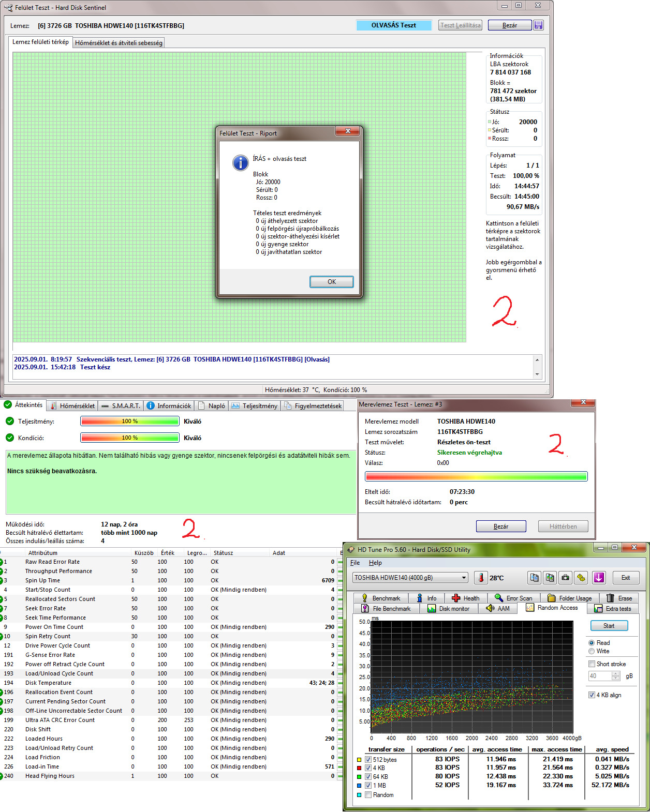650x812 pixels.
Task: Click the short stroke gB spinner arrows
Action: [x=616, y=676]
